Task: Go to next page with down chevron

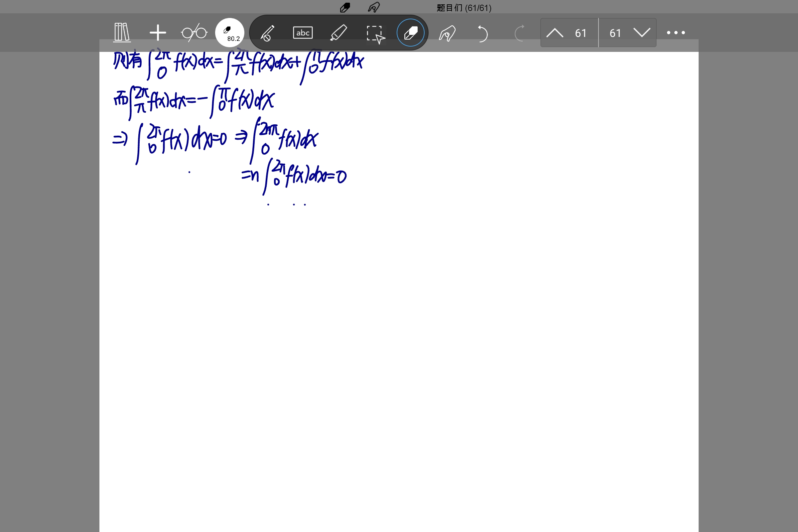Action: click(x=642, y=33)
